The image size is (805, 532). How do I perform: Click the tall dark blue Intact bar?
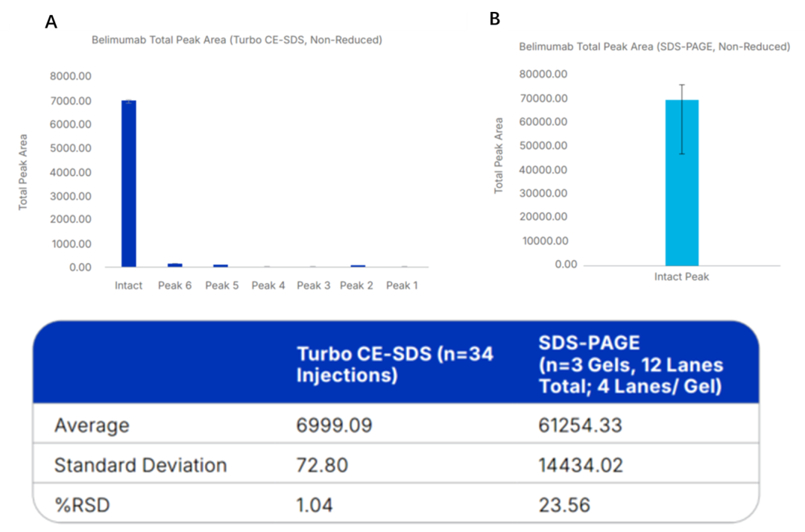tap(129, 183)
